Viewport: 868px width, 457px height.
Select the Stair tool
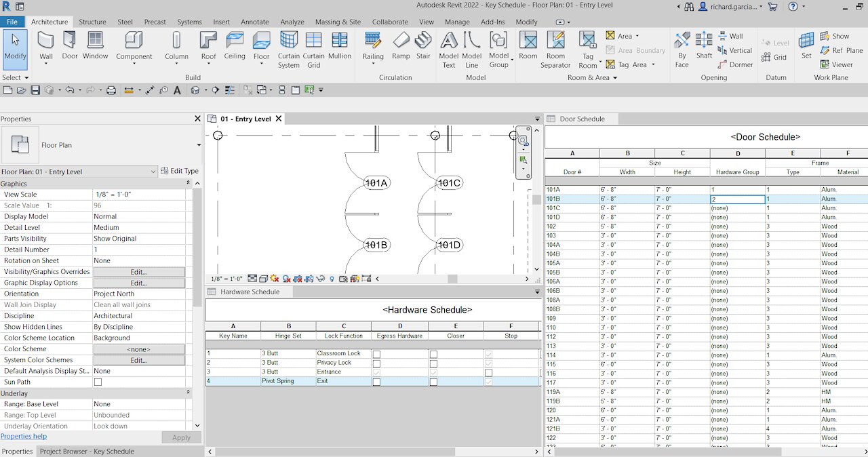click(423, 46)
